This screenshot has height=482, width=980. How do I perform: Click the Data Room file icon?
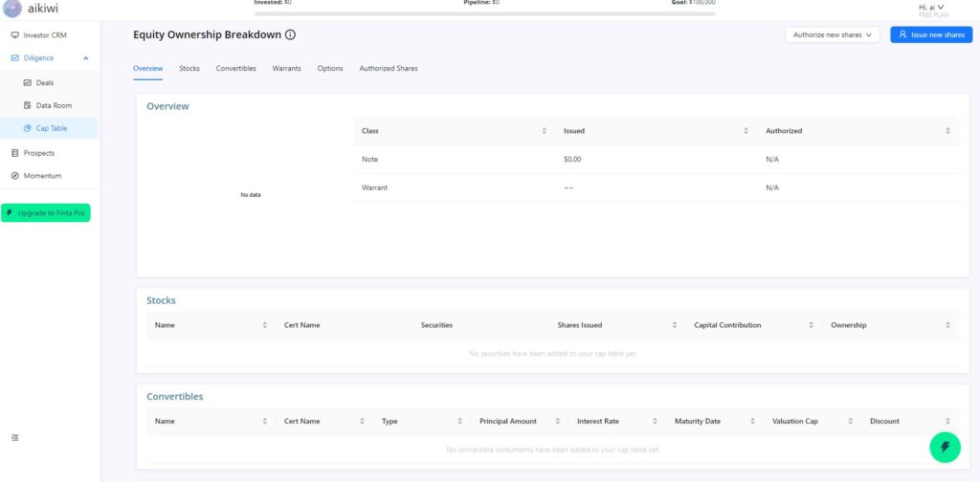(x=28, y=105)
